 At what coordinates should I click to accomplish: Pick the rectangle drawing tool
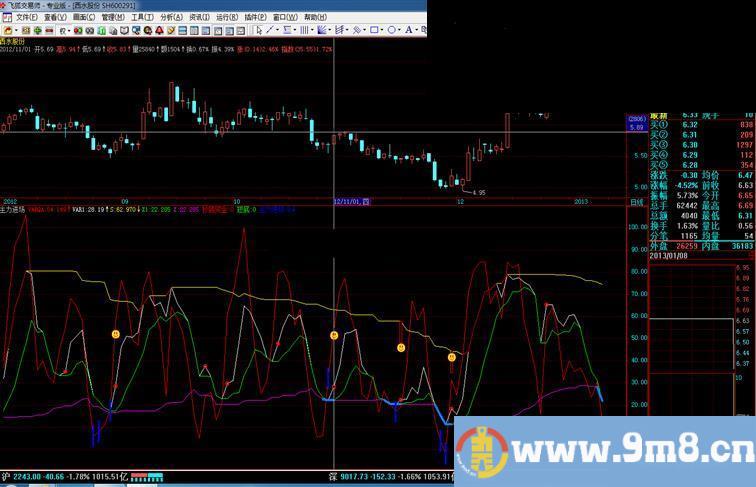click(373, 29)
